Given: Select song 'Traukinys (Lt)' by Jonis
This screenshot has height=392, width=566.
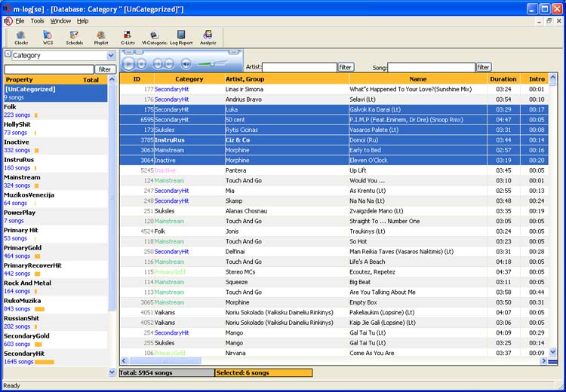Looking at the screenshot, I should pos(334,231).
